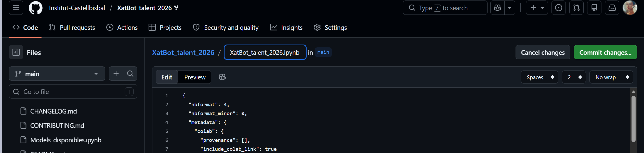The width and height of the screenshot is (644, 153).
Task: Cancel changes to the file
Action: 543,52
